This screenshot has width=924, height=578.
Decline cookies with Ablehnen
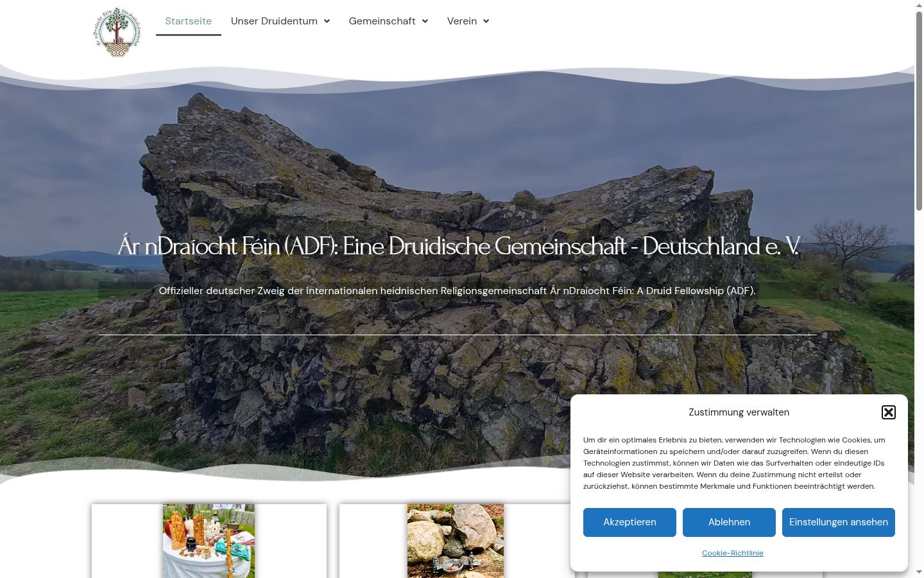pyautogui.click(x=729, y=522)
